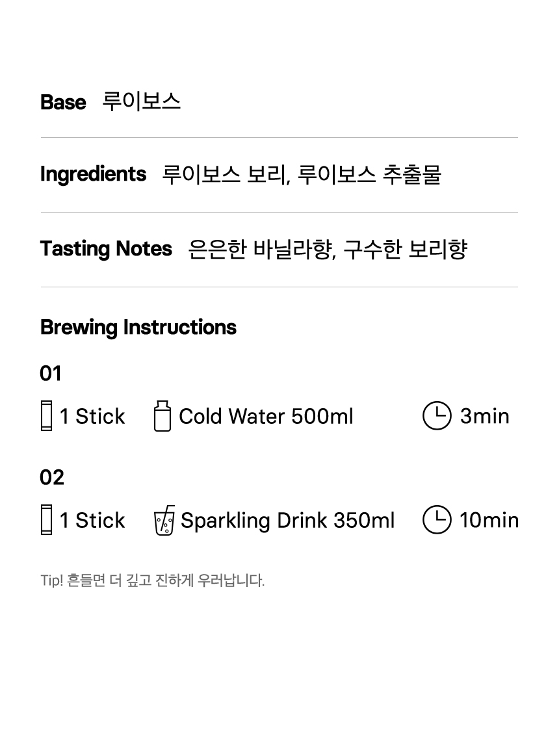
Task: Click the water bottle icon
Action: point(162,415)
